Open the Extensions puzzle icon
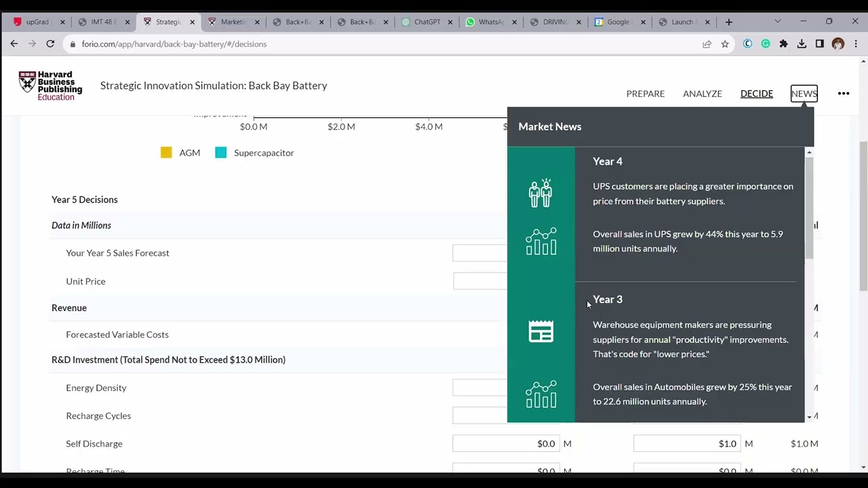This screenshot has width=868, height=488. (784, 44)
